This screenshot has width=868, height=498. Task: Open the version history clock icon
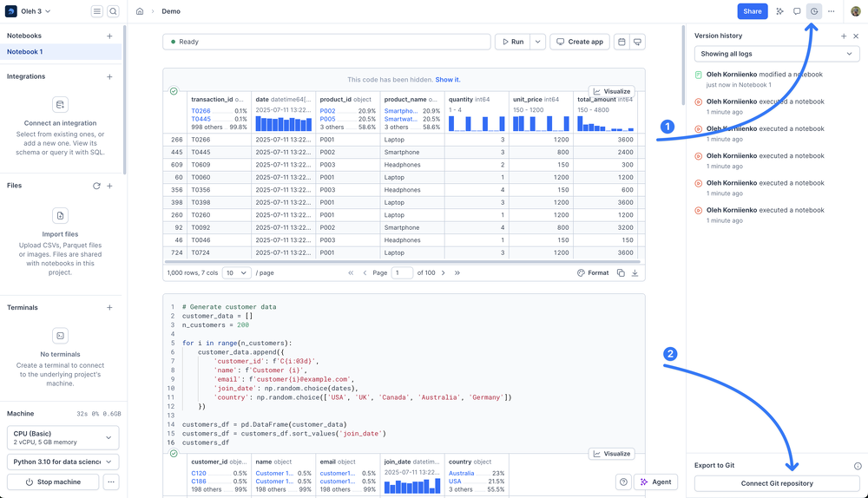[x=813, y=11]
